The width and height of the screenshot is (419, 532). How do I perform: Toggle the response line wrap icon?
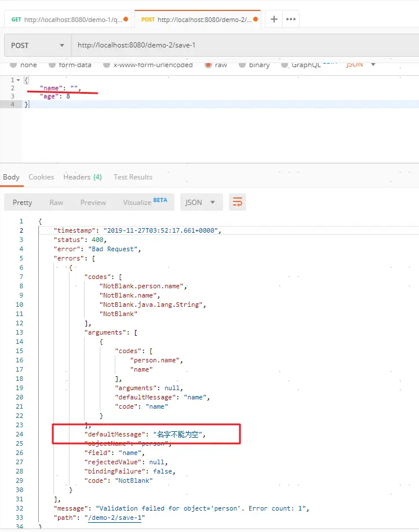pos(238,202)
